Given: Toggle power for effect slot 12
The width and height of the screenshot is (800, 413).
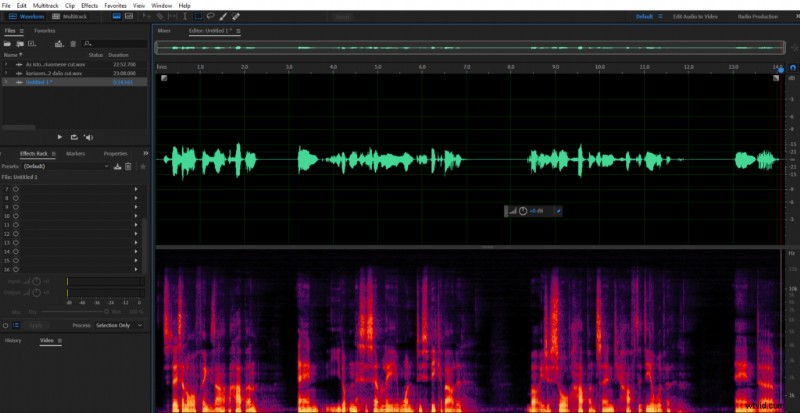Looking at the screenshot, I should (x=16, y=233).
